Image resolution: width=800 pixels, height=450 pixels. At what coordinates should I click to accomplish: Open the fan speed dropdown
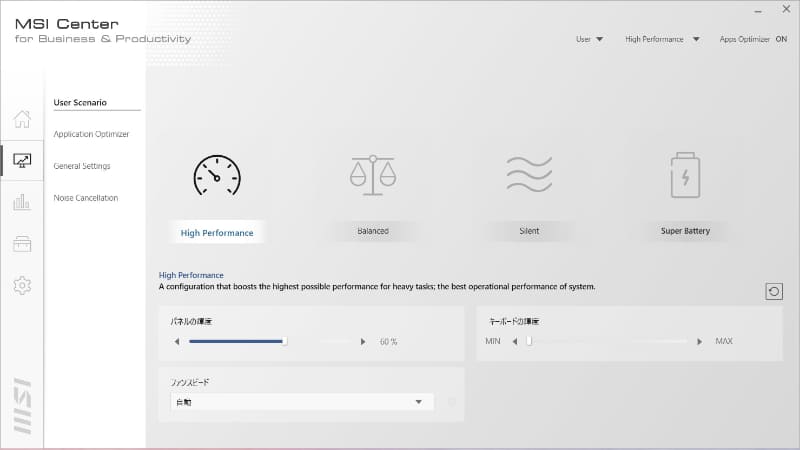(x=302, y=402)
